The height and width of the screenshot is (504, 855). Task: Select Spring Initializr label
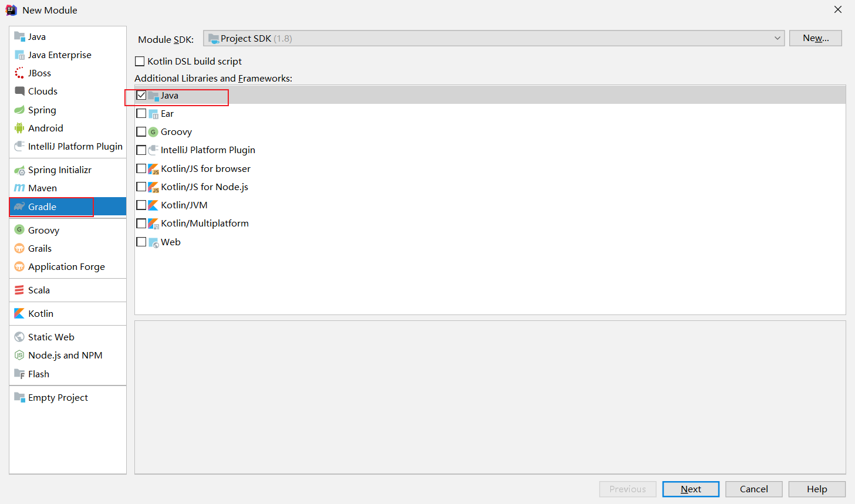coord(60,170)
